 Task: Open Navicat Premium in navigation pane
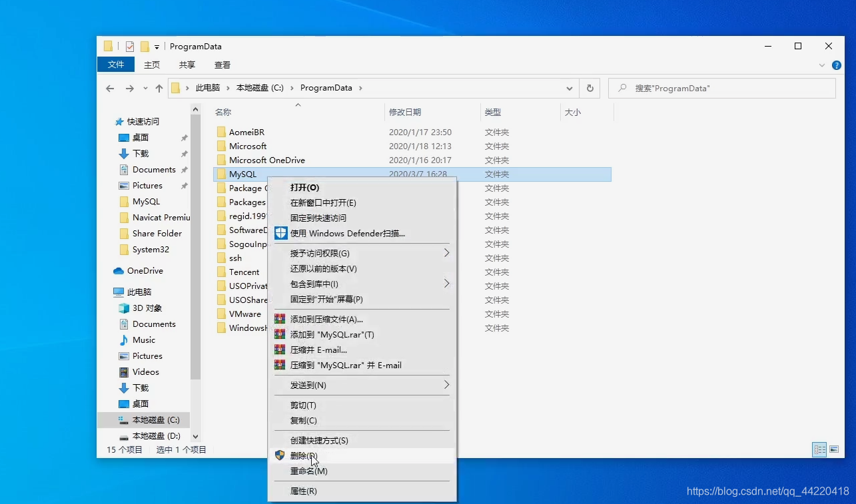point(161,218)
